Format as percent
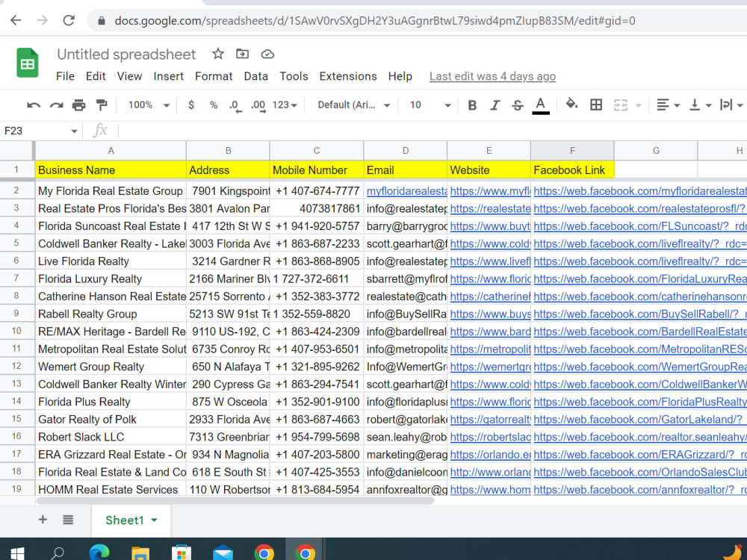 [x=214, y=105]
